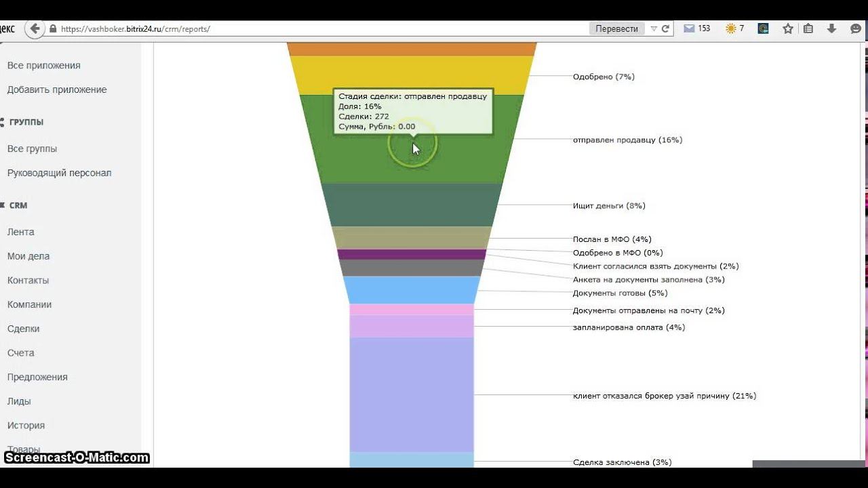The height and width of the screenshot is (488, 868).
Task: Click the label Анкета на документы заполнена (3%)
Action: click(x=648, y=279)
